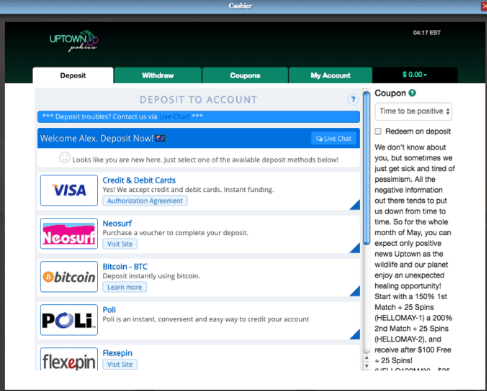
Task: Switch to the Withdraw tab
Action: point(158,75)
